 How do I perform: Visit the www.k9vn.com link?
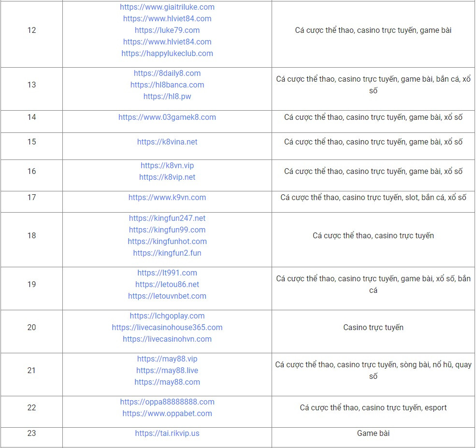pyautogui.click(x=167, y=197)
